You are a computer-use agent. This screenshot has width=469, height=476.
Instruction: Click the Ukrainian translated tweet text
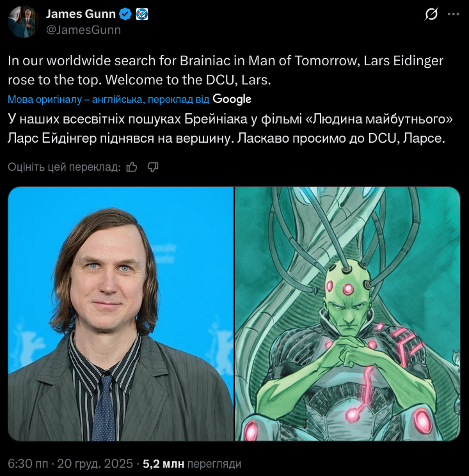(230, 129)
